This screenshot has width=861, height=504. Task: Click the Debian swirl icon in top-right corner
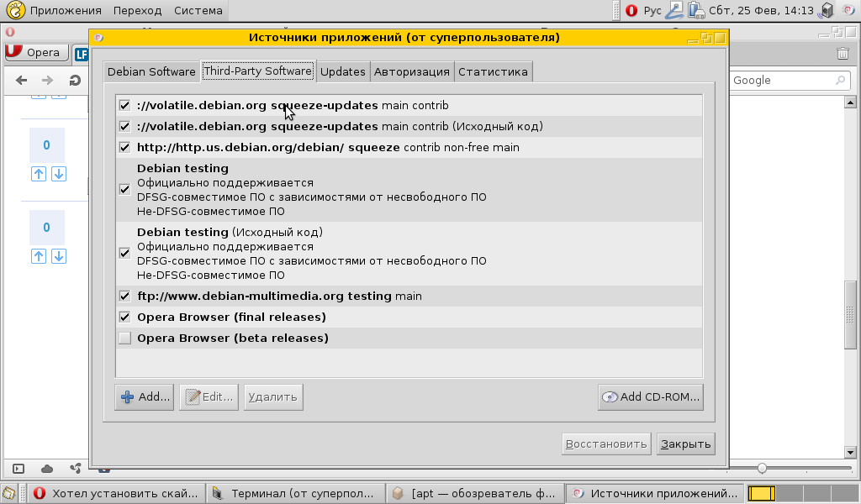click(848, 10)
